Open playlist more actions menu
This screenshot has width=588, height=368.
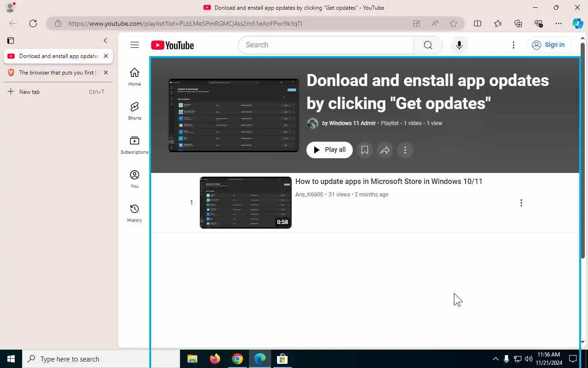coord(405,150)
